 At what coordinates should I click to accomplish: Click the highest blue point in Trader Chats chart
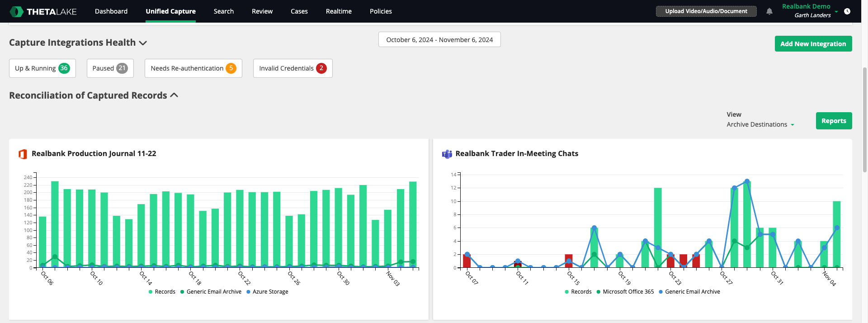747,181
